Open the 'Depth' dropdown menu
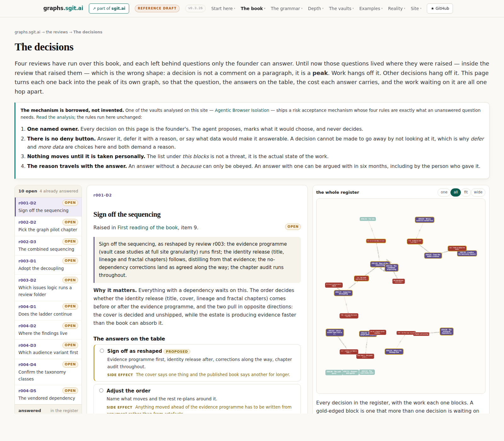This screenshot has width=504, height=441. (316, 9)
